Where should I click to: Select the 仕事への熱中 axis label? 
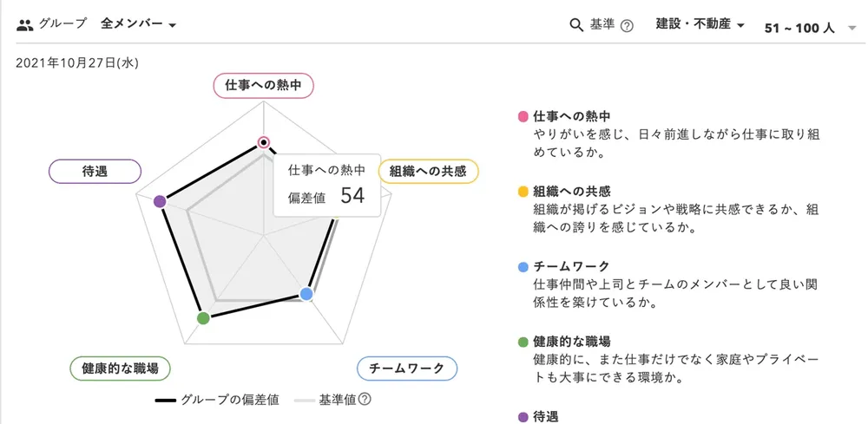click(263, 85)
